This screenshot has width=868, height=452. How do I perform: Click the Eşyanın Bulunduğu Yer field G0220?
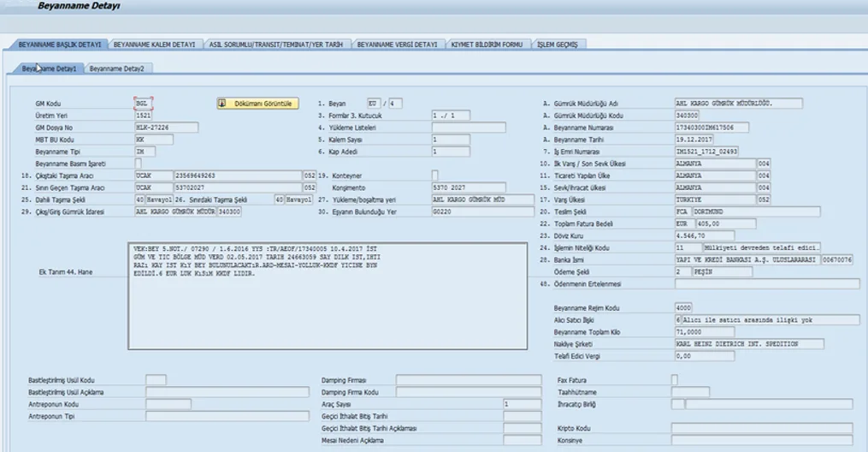pyautogui.click(x=482, y=211)
